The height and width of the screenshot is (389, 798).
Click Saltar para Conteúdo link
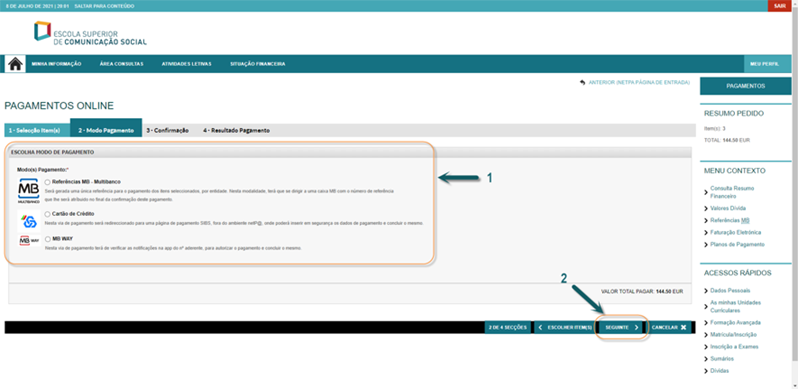(x=104, y=6)
